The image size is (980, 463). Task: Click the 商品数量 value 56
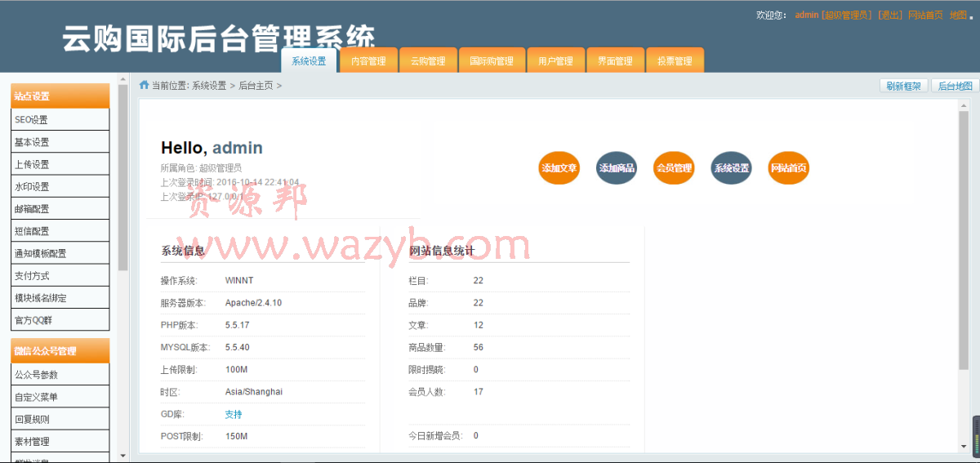pyautogui.click(x=479, y=347)
